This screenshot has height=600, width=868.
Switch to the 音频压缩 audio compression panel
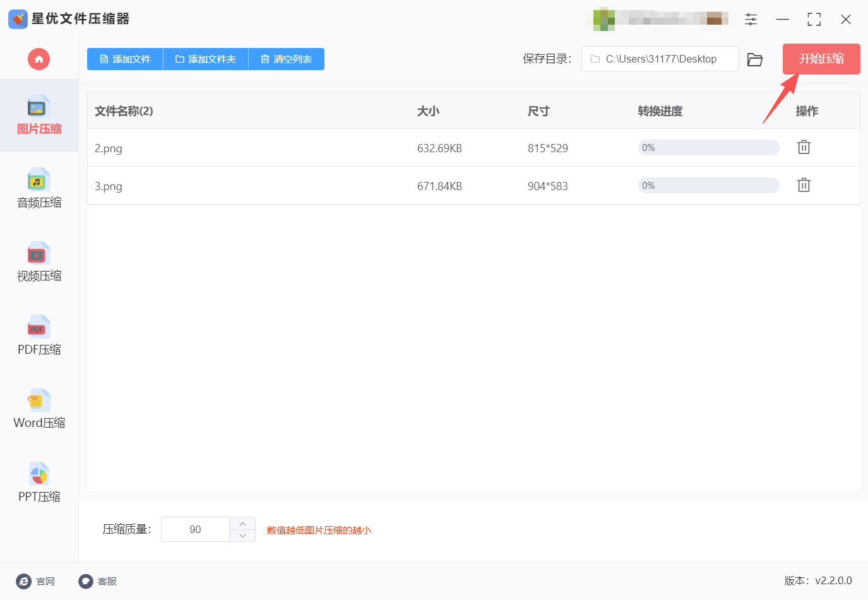coord(38,189)
